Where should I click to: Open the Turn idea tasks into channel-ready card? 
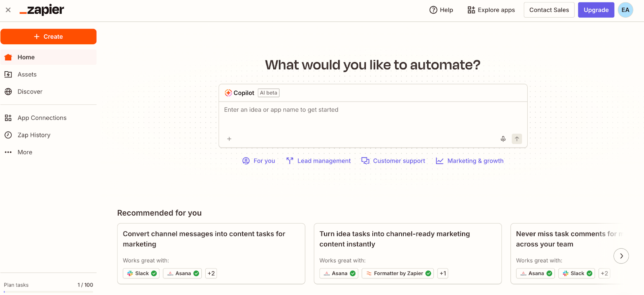click(408, 254)
